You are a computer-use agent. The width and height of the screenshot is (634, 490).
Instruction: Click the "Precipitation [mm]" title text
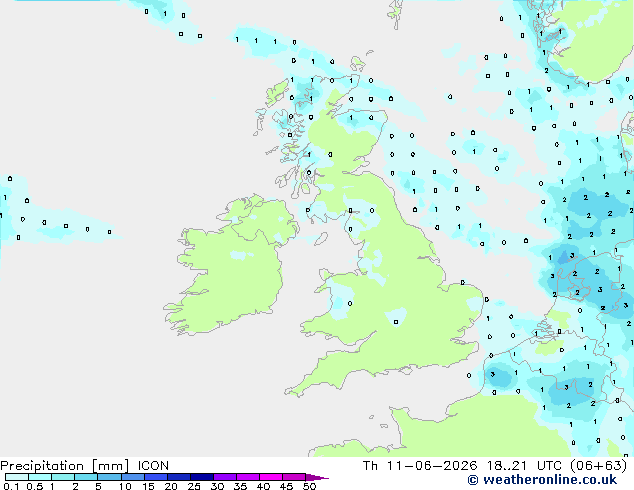(x=65, y=466)
